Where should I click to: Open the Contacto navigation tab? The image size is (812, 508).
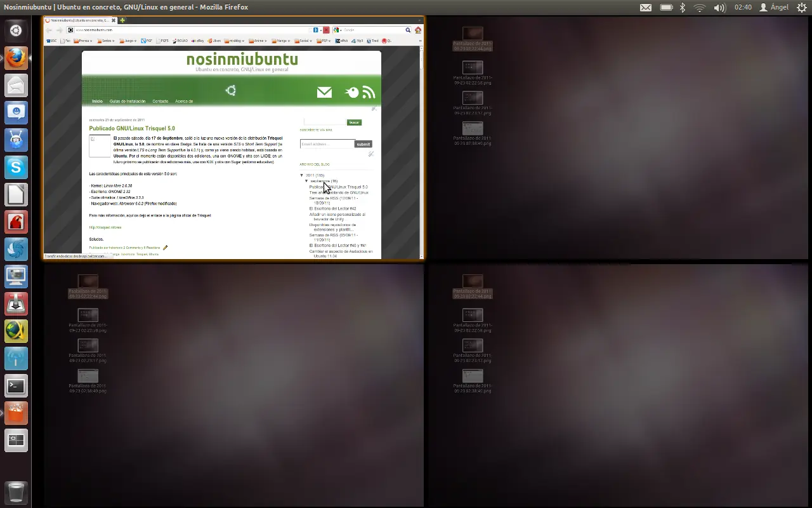coord(160,102)
